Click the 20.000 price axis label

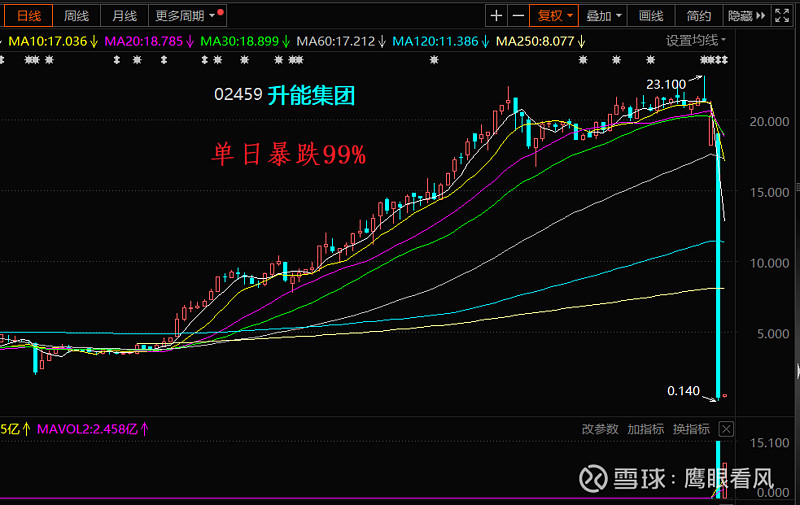[769, 122]
